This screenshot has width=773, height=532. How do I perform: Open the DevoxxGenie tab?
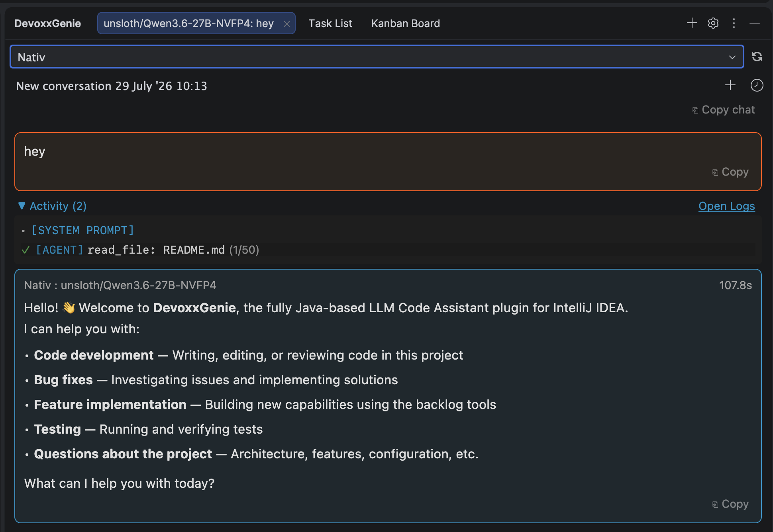[x=47, y=23]
